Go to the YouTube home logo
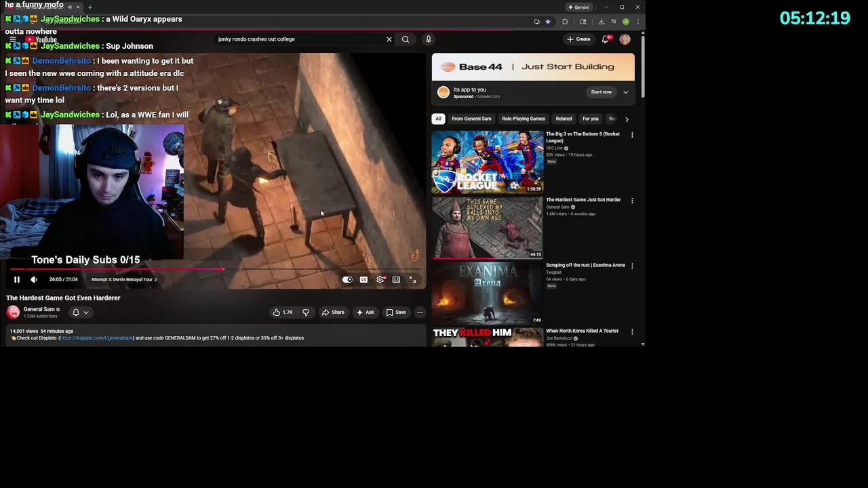Viewport: 868px width, 488px height. pyautogui.click(x=41, y=40)
